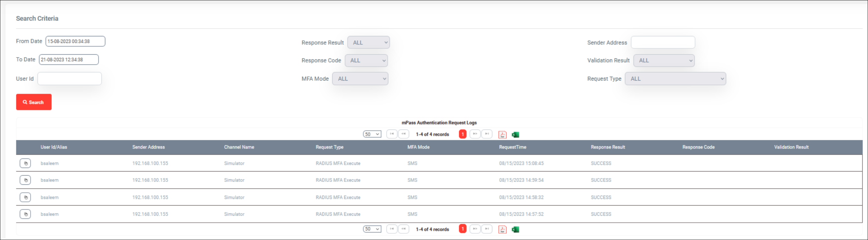868x240 pixels.
Task: Sort by RequestTime column header
Action: tap(512, 147)
